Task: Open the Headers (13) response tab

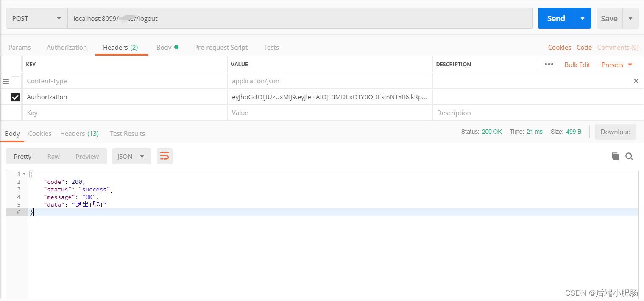Action: tap(79, 133)
